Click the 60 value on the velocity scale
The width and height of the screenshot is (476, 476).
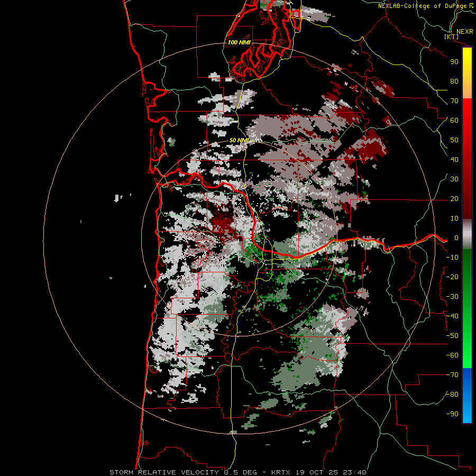coord(454,121)
